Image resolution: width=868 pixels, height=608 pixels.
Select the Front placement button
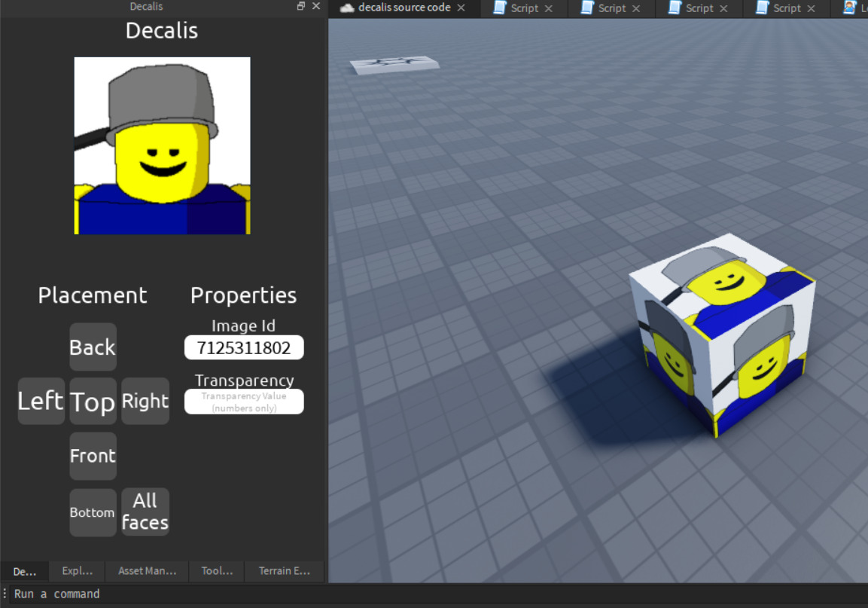pyautogui.click(x=93, y=455)
